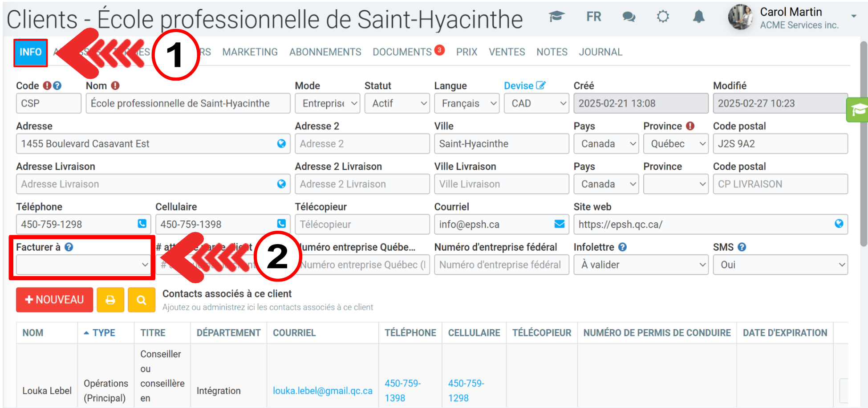This screenshot has height=408, width=868.
Task: Click the yellow search magnifier button
Action: 141,300
